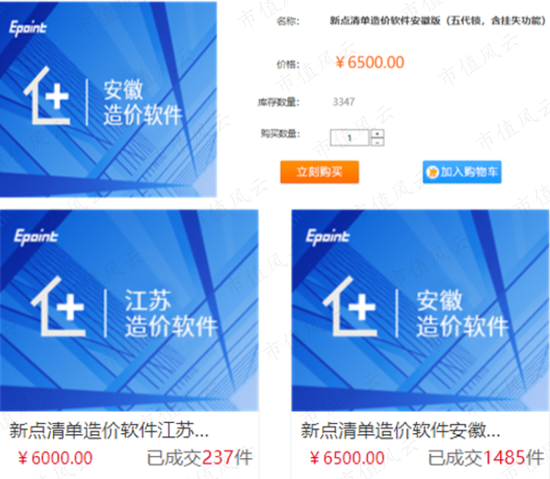Open the 新点清单造价软件安徽... product title link

pos(400,430)
